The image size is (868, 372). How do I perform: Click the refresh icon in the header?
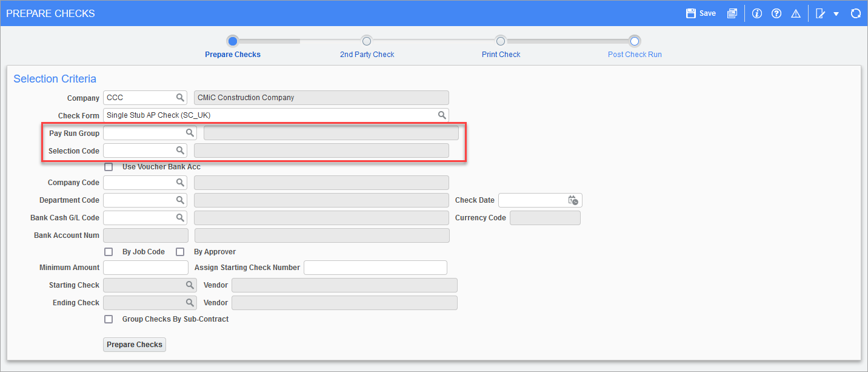pyautogui.click(x=855, y=13)
